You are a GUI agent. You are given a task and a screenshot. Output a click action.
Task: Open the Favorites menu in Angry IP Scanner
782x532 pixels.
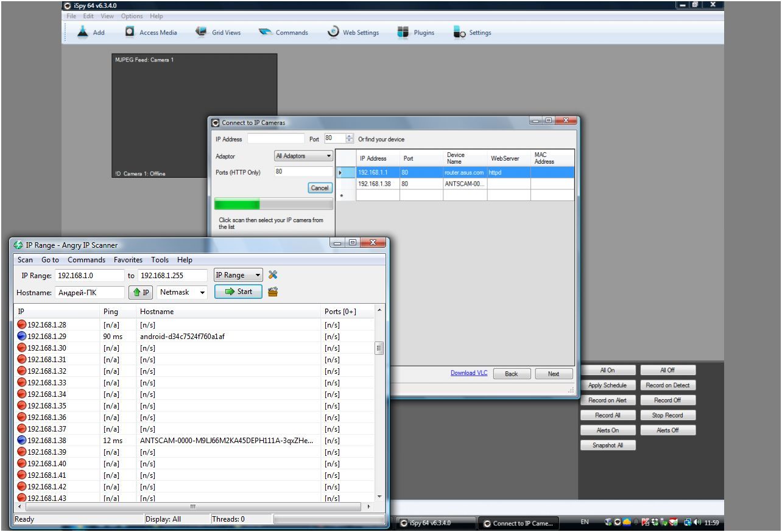[128, 260]
